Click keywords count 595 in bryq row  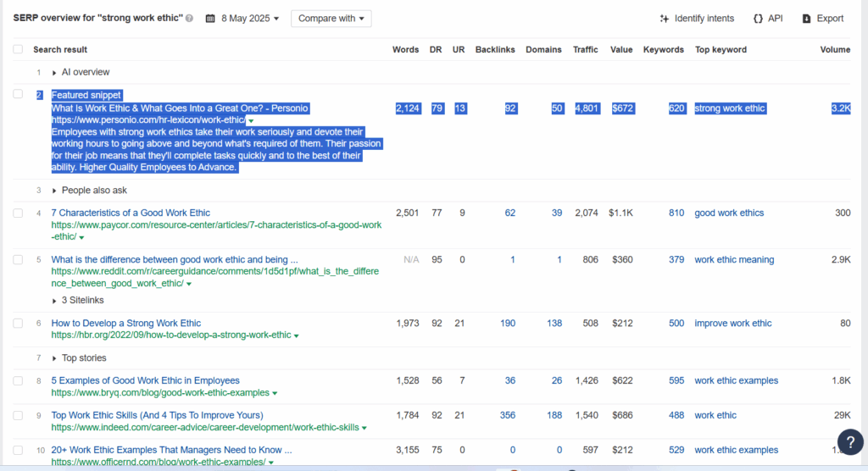click(676, 381)
